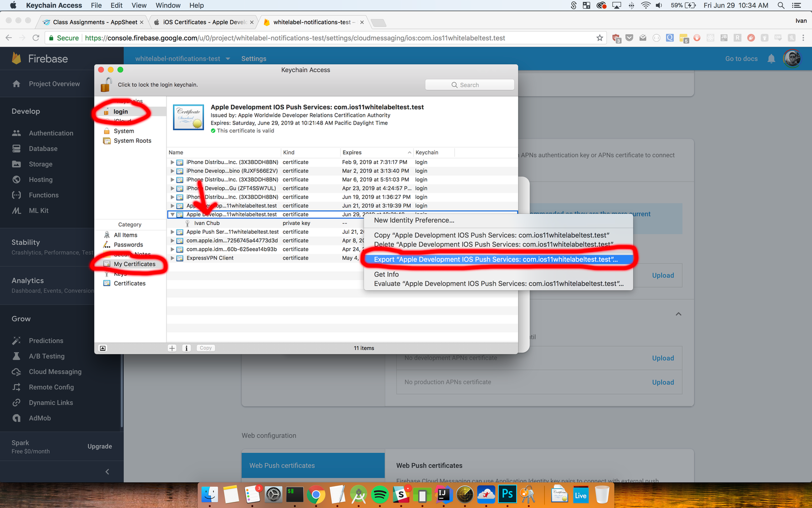Expand the ExpressVPN Client certificate

[172, 258]
